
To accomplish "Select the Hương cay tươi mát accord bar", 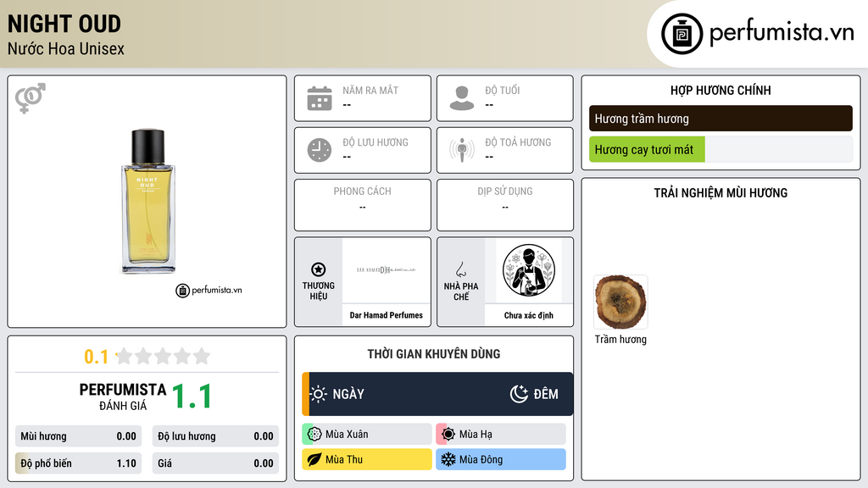I will click(x=721, y=149).
